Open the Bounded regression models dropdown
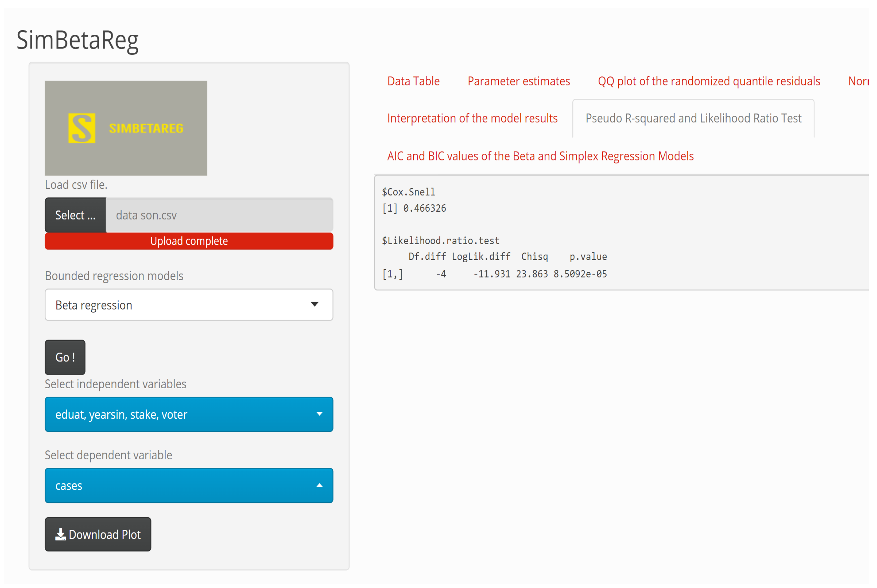The height and width of the screenshot is (588, 877). coord(188,305)
